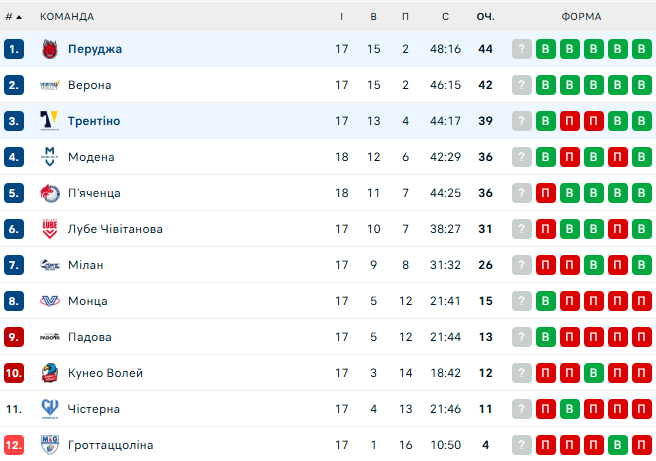Open the Чістерна team link

(94, 409)
